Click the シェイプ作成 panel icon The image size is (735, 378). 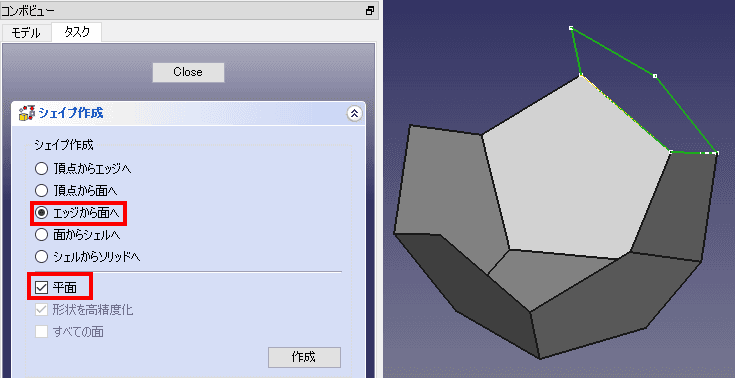(x=27, y=113)
